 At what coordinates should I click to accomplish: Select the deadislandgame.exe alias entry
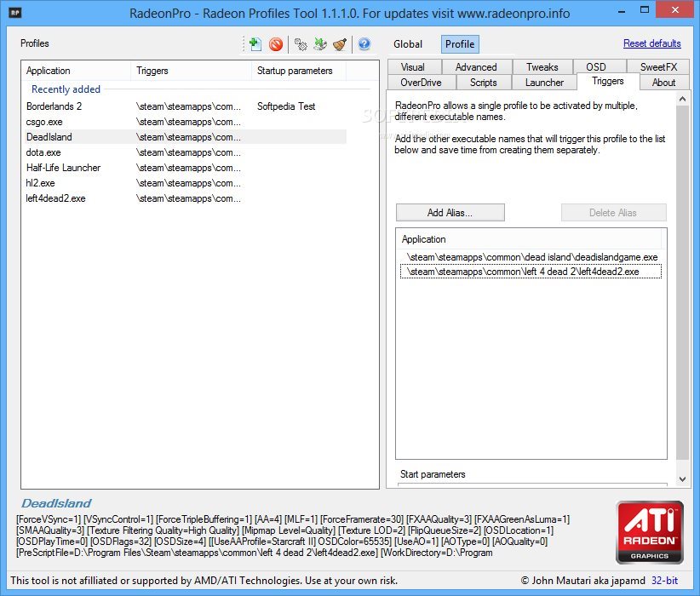coord(531,257)
